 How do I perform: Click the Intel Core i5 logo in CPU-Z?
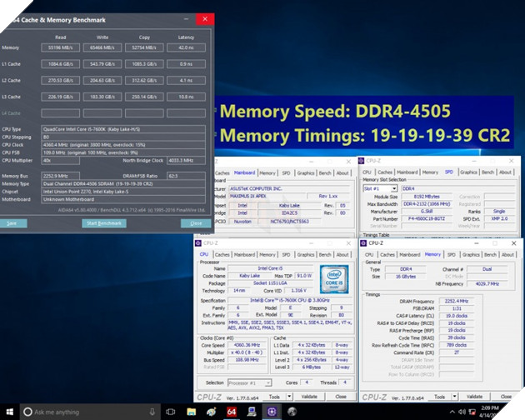point(334,279)
